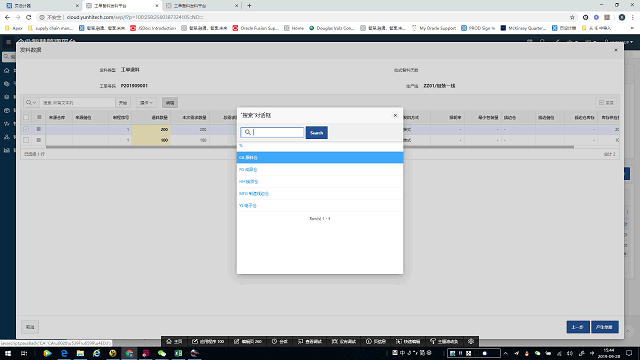Choose the 'HH' warehouse entry in the list
640x360 pixels.
(320, 182)
